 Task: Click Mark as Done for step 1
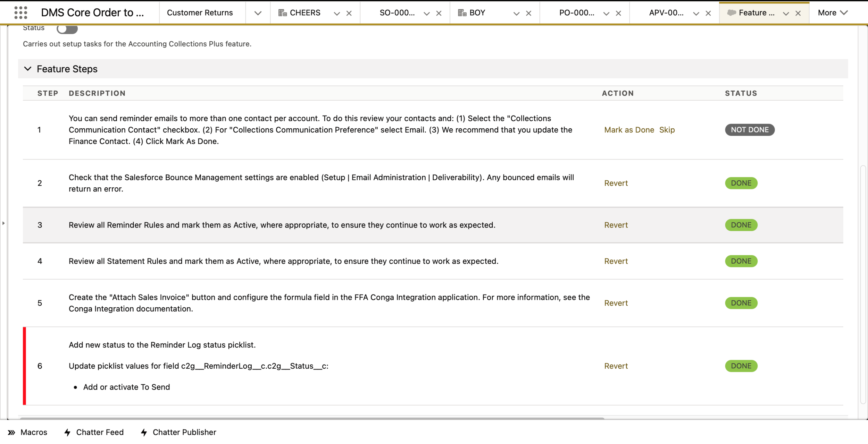(629, 130)
